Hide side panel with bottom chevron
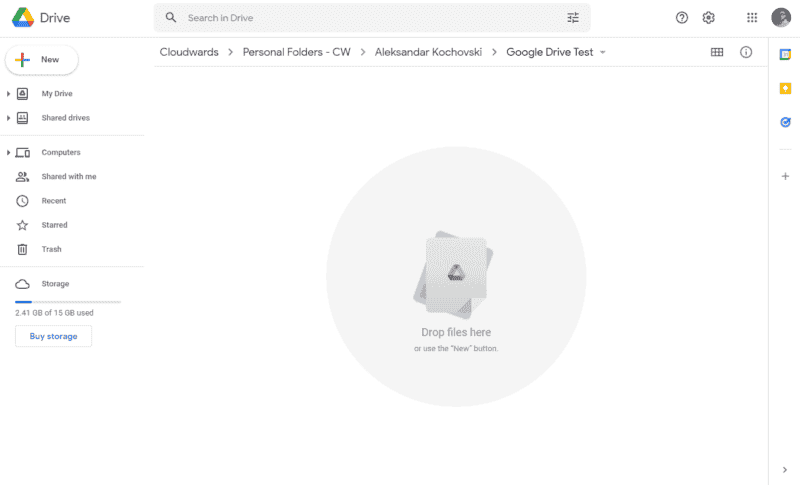800x485 pixels. tap(785, 470)
